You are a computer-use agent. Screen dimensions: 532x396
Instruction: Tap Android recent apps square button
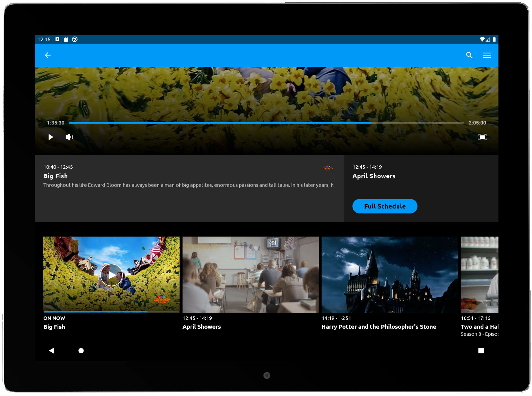[481, 351]
